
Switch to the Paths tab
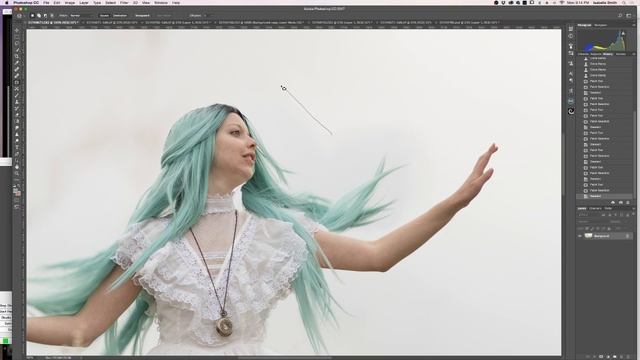click(x=608, y=208)
